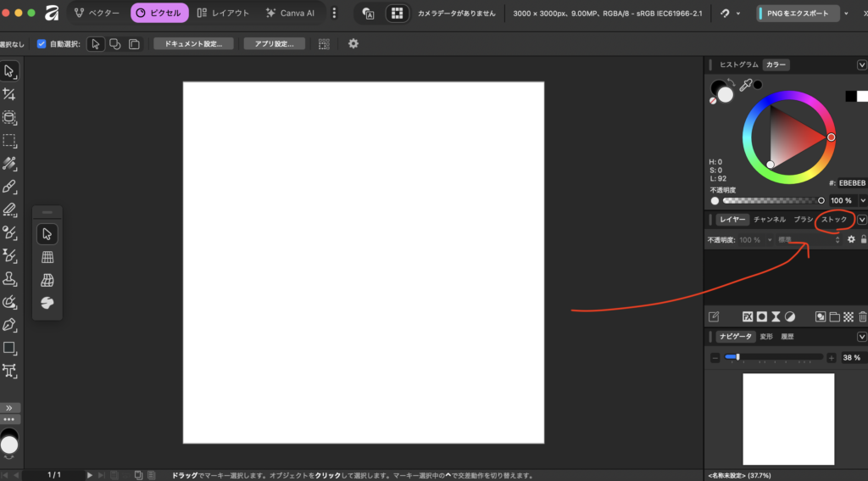868x481 pixels.
Task: Click the ドキュメント設定 button
Action: click(x=193, y=44)
